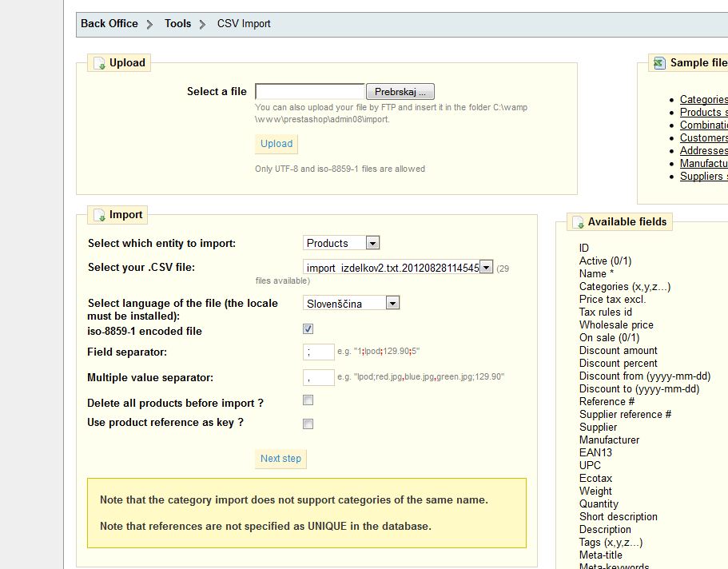Click the CSV Import breadcrumb
This screenshot has height=569, width=728.
tap(244, 24)
